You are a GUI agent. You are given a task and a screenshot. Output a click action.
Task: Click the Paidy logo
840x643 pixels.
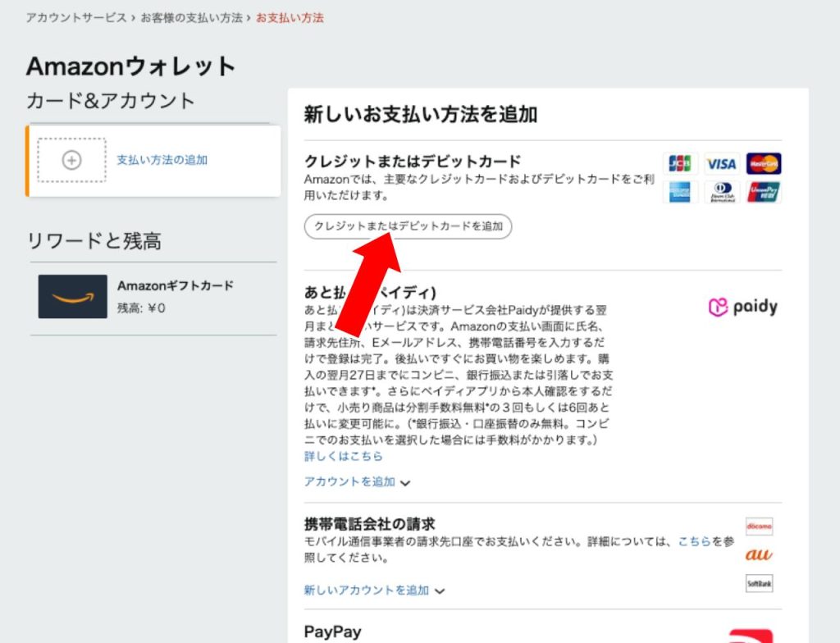[742, 307]
